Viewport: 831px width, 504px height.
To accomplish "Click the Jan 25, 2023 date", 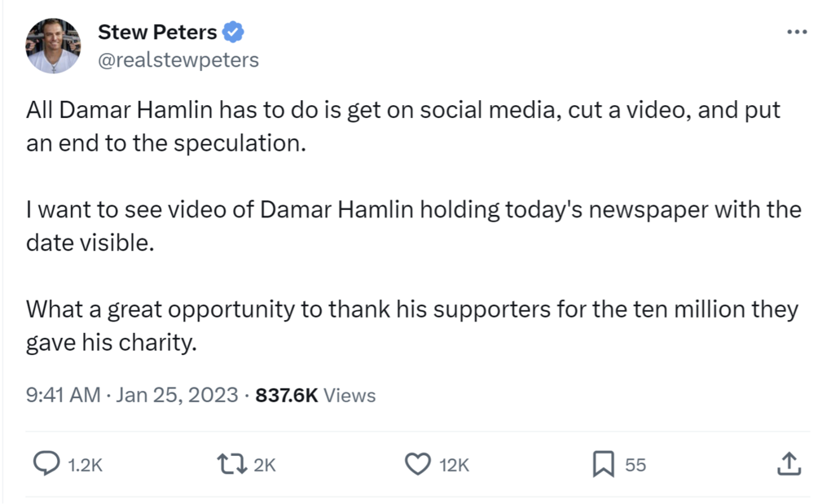I will point(177,395).
